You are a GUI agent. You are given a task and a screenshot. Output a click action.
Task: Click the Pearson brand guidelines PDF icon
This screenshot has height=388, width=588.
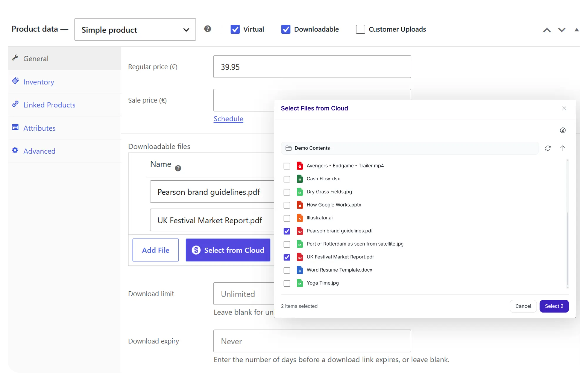click(300, 231)
